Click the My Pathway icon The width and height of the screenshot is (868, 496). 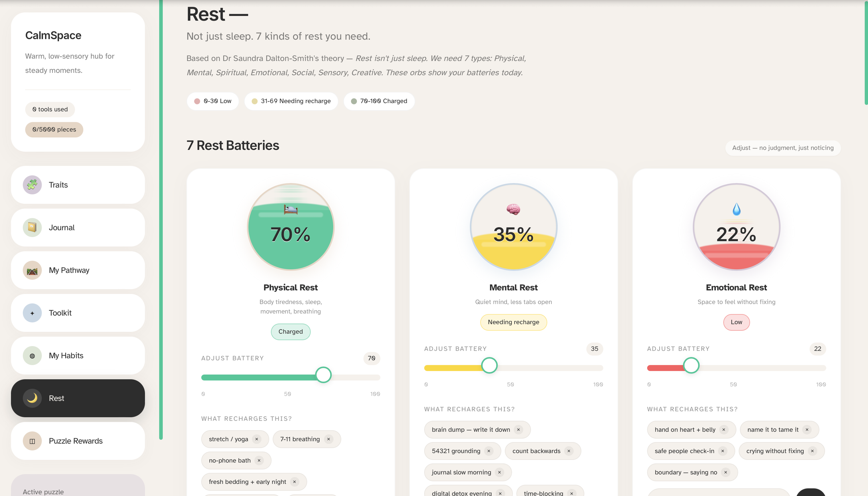(x=32, y=270)
